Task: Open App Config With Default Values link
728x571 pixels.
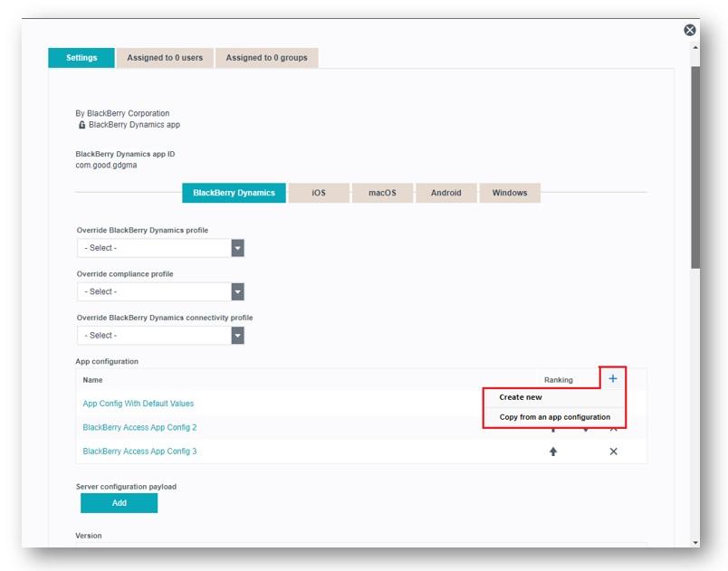Action: [138, 404]
